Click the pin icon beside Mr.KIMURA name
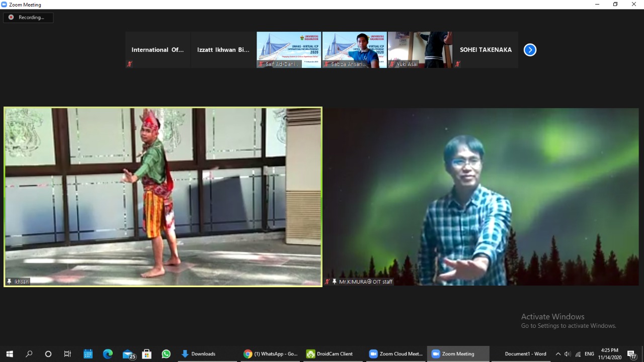Screen dimensions: 644x362 pyautogui.click(x=335, y=282)
